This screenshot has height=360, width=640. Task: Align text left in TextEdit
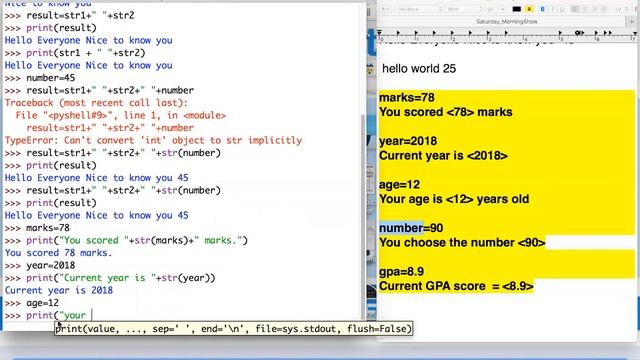(x=575, y=9)
